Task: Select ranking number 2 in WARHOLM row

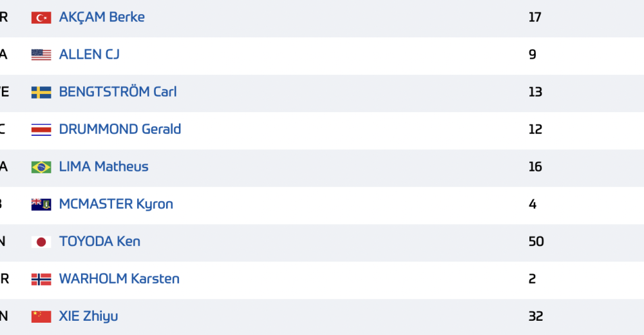Action: pyautogui.click(x=533, y=279)
